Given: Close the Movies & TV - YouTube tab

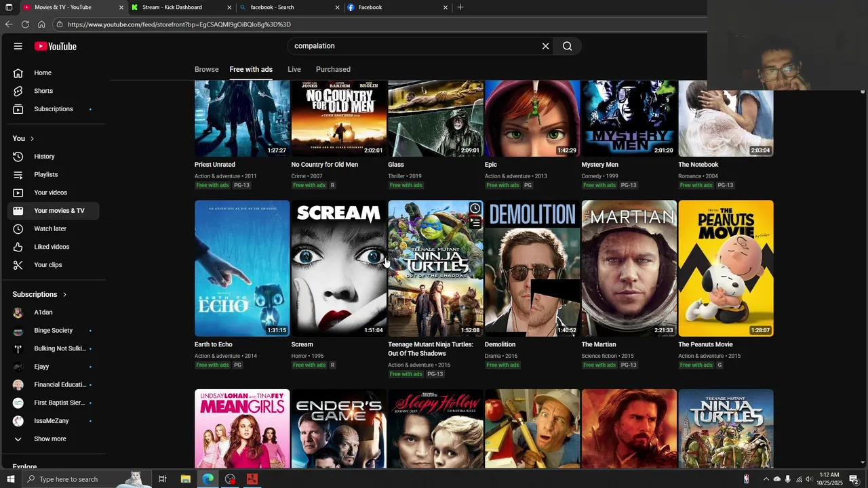Looking at the screenshot, I should coord(121,7).
